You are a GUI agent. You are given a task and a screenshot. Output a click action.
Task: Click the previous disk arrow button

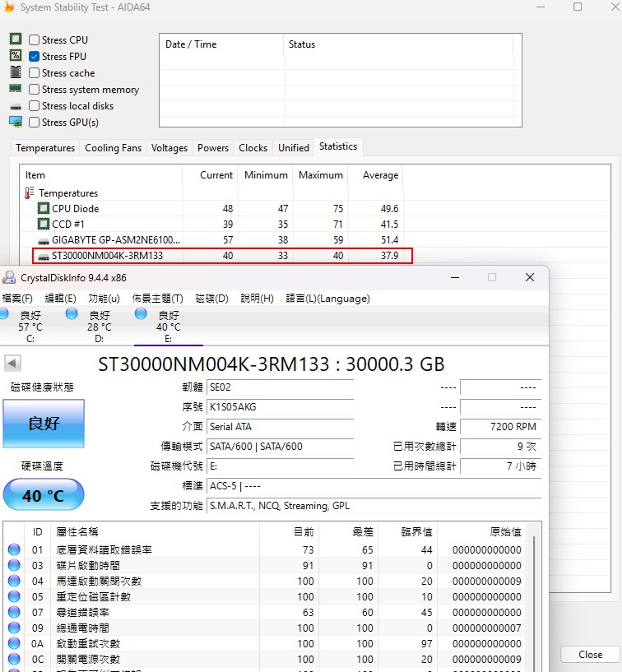[x=12, y=364]
